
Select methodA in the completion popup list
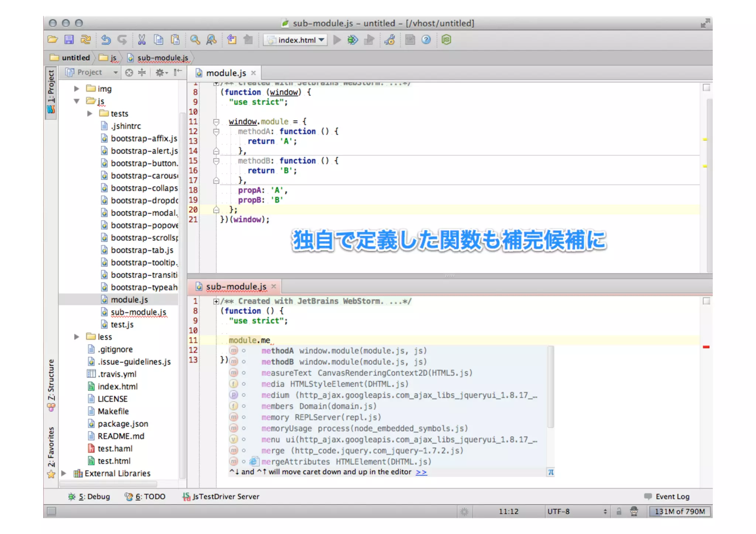coord(278,351)
